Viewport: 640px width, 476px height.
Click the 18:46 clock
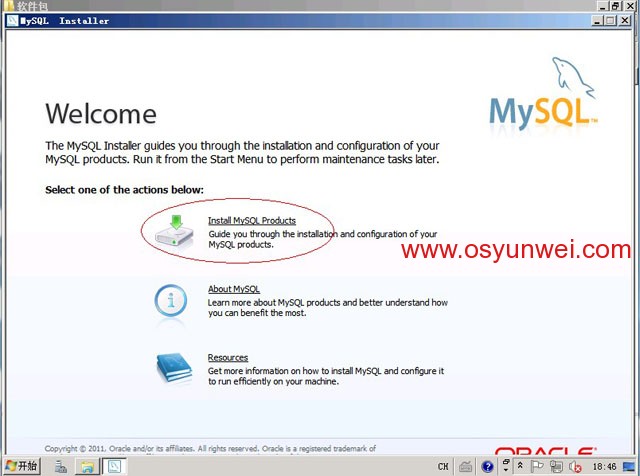pos(604,466)
